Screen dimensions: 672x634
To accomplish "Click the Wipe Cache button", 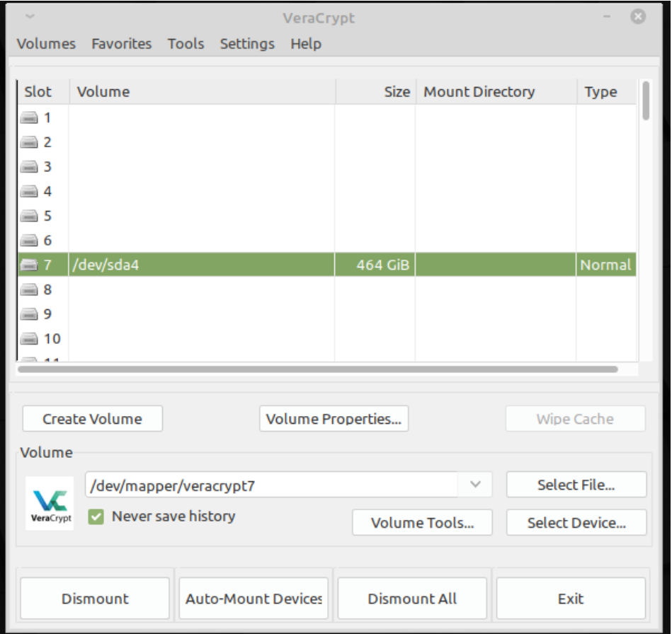I will click(575, 418).
